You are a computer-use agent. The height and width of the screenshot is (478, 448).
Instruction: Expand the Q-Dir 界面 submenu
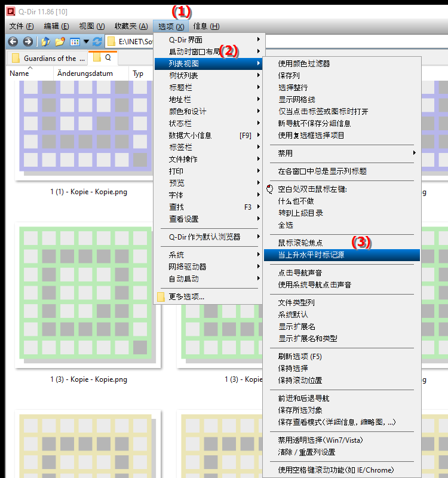tap(210, 39)
